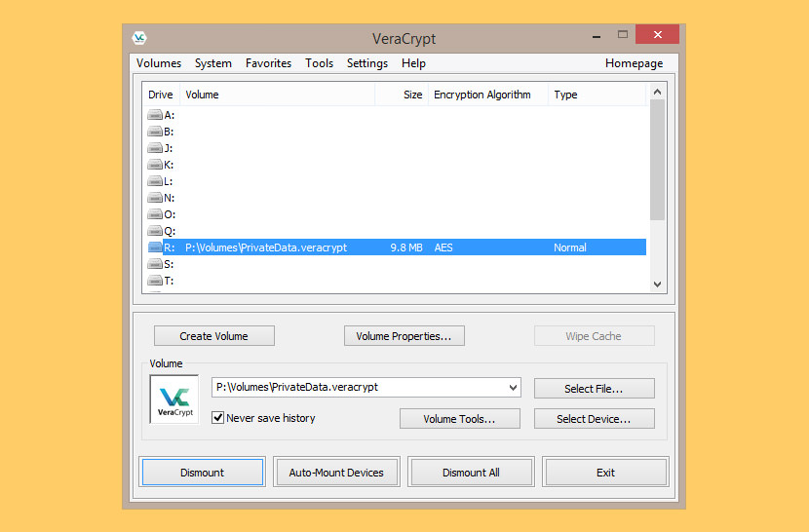Expand the volume path dropdown arrow

[x=513, y=388]
